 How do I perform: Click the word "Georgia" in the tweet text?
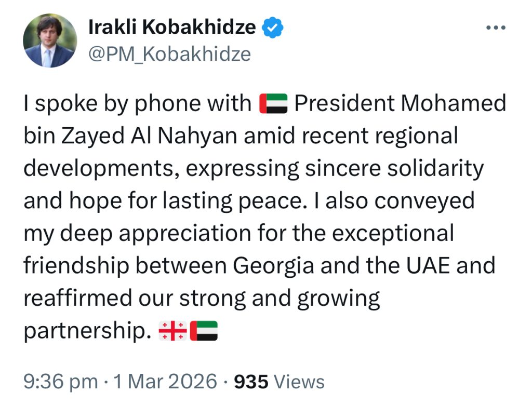pos(273,266)
